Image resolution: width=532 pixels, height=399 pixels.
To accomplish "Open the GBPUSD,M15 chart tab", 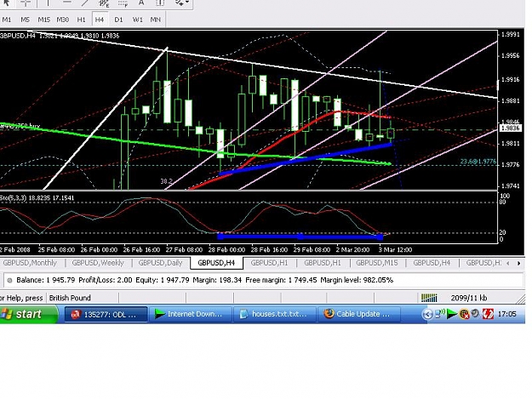I will click(376, 263).
